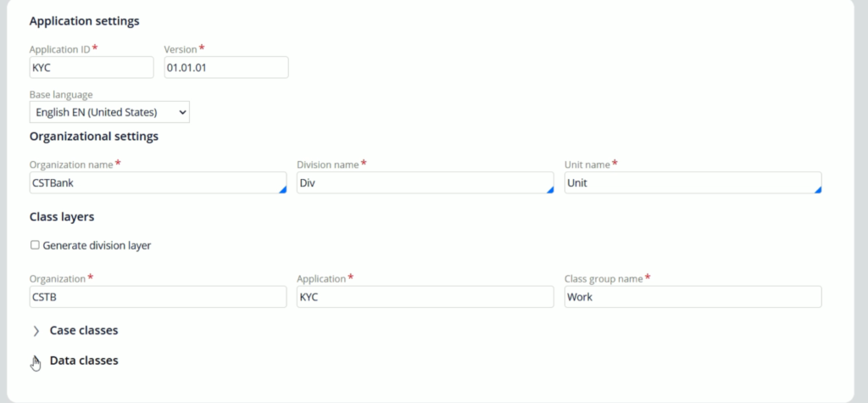Viewport: 868px width, 403px height.
Task: Enable the Generate division layer checkbox
Action: [x=35, y=245]
